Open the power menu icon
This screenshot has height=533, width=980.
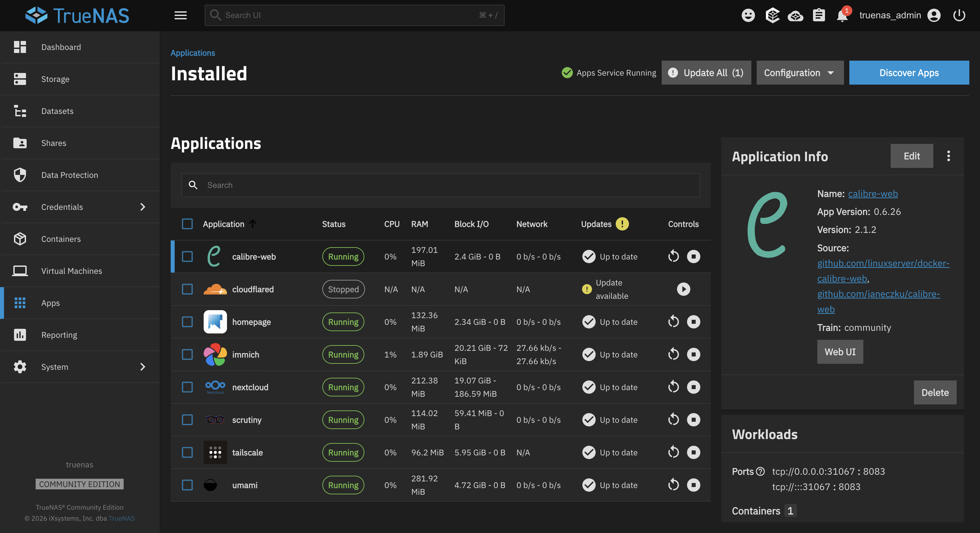pyautogui.click(x=959, y=15)
